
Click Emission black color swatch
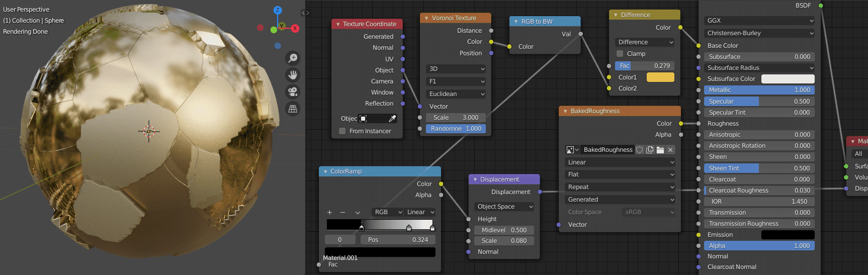coord(788,235)
